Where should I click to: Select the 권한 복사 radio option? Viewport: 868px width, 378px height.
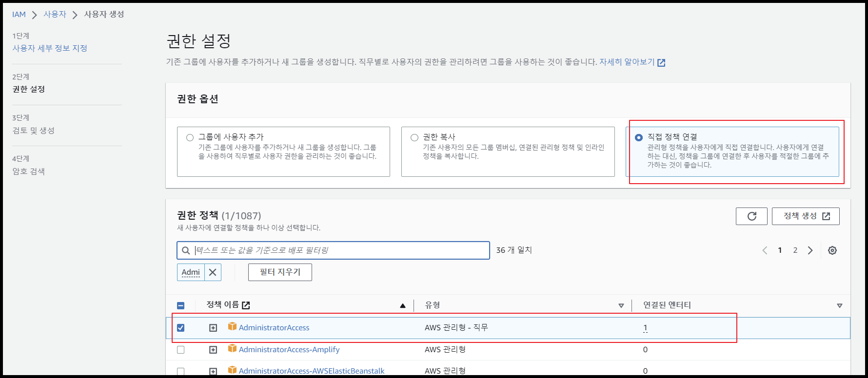414,137
